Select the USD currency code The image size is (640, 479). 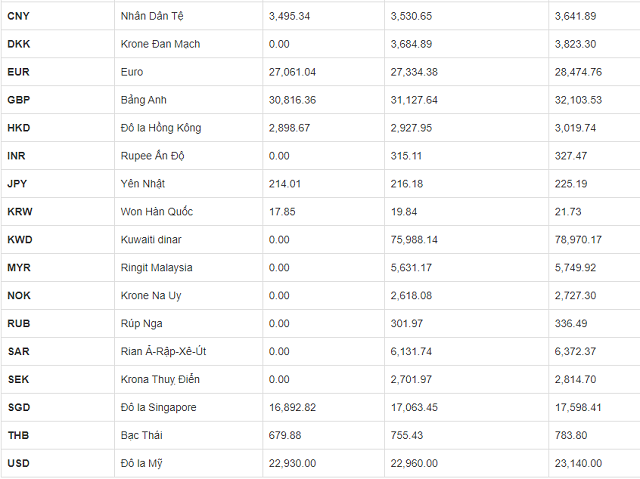tap(19, 463)
